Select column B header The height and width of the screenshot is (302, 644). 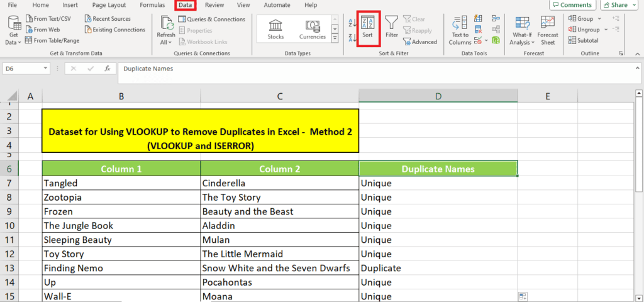(x=121, y=96)
